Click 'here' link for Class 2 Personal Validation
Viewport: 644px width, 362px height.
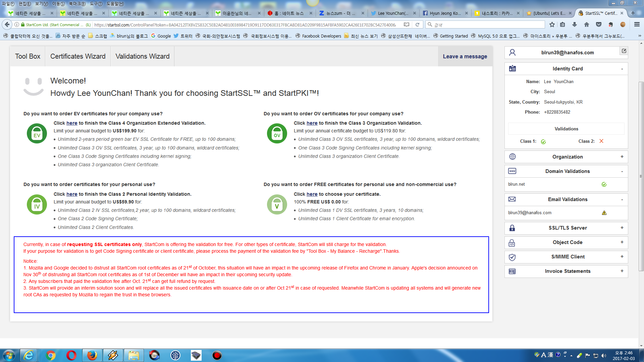(72, 194)
